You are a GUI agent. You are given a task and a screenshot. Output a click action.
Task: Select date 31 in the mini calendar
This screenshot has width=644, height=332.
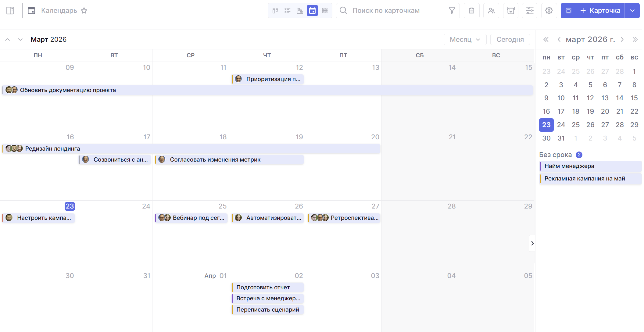(x=561, y=138)
